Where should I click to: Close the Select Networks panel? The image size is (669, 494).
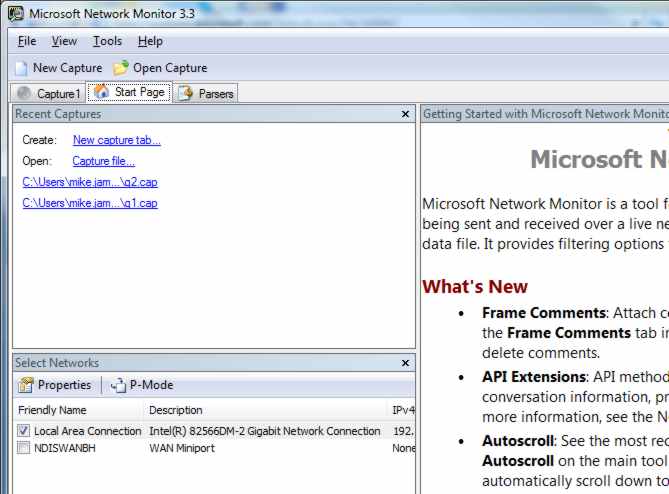point(405,363)
